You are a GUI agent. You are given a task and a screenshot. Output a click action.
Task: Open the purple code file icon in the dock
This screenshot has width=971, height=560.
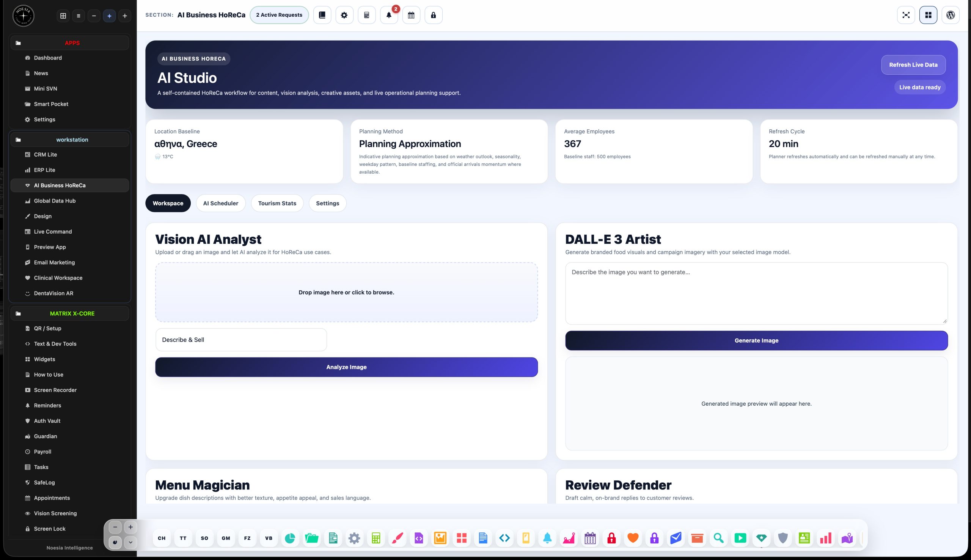click(x=419, y=538)
